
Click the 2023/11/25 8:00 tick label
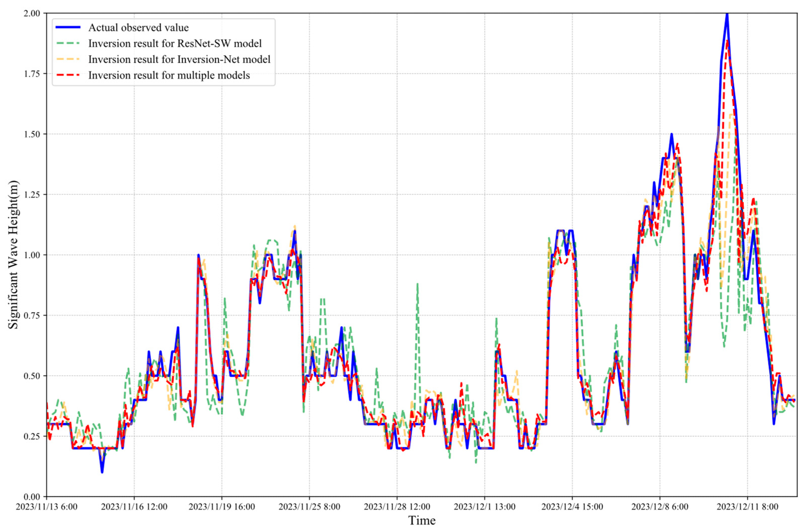point(309,507)
